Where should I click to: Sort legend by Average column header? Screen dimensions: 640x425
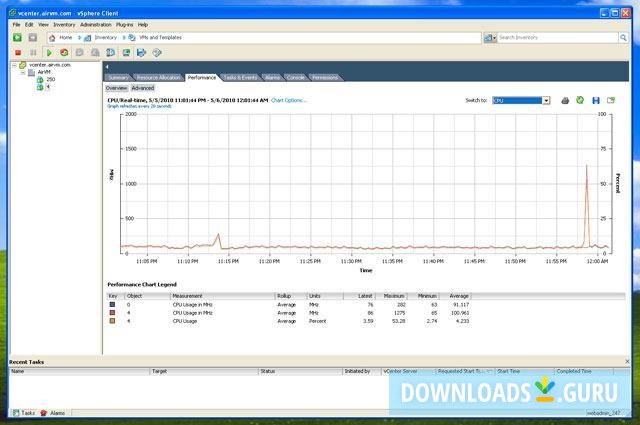point(455,296)
